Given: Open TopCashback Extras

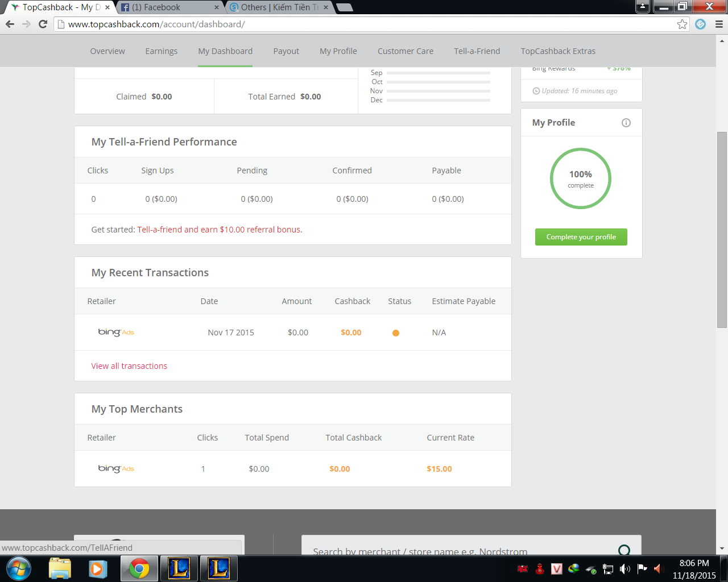Looking at the screenshot, I should 558,51.
